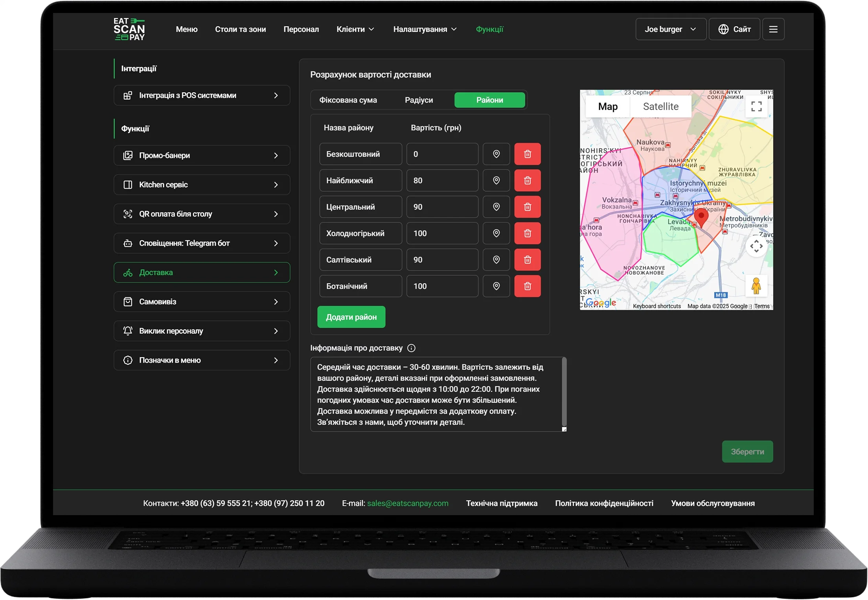The width and height of the screenshot is (868, 600).
Task: Click scrollbar of delivery info textarea
Action: 564,391
